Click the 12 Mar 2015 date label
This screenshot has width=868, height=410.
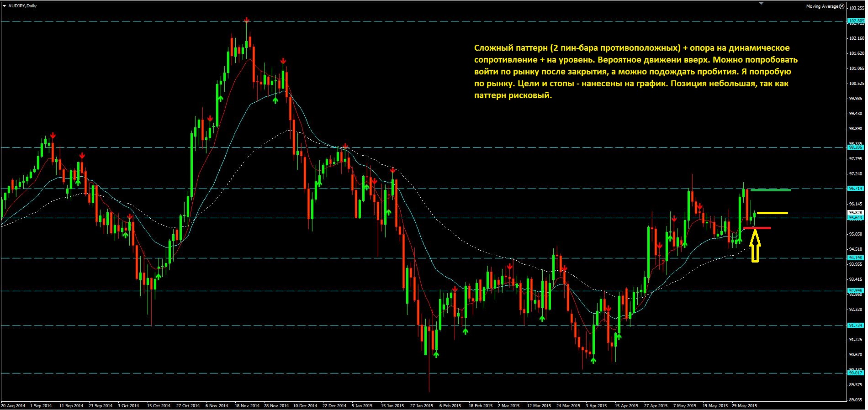pyautogui.click(x=539, y=406)
